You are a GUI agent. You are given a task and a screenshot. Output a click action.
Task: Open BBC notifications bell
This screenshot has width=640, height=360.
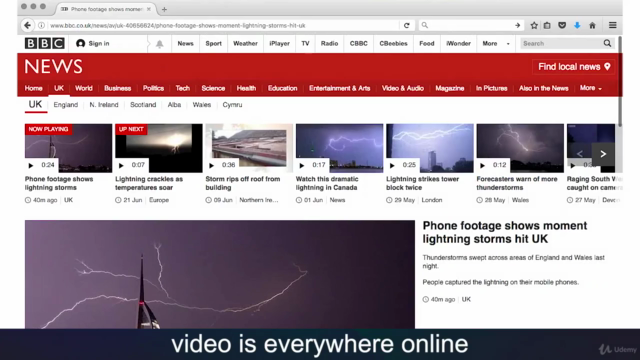[160, 44]
